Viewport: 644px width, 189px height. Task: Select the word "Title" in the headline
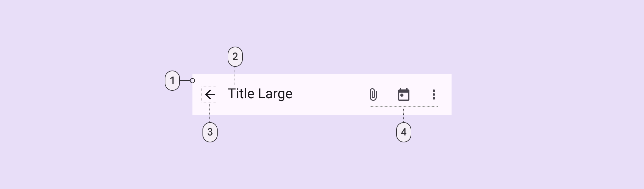click(x=241, y=94)
